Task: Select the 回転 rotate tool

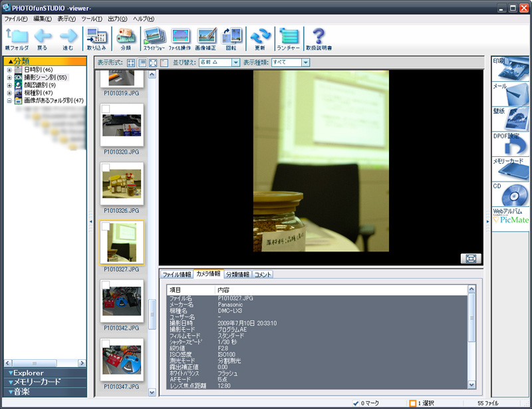Action: pyautogui.click(x=231, y=37)
